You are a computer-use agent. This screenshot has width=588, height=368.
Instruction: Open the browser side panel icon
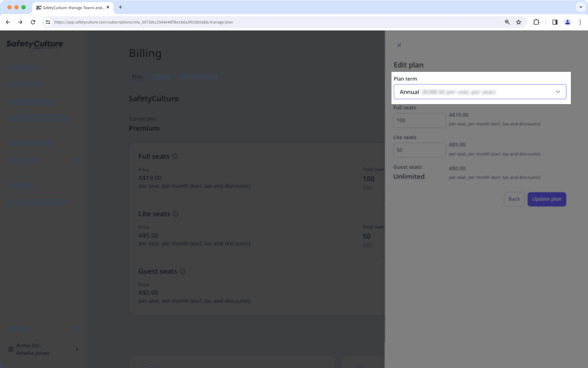(x=554, y=22)
